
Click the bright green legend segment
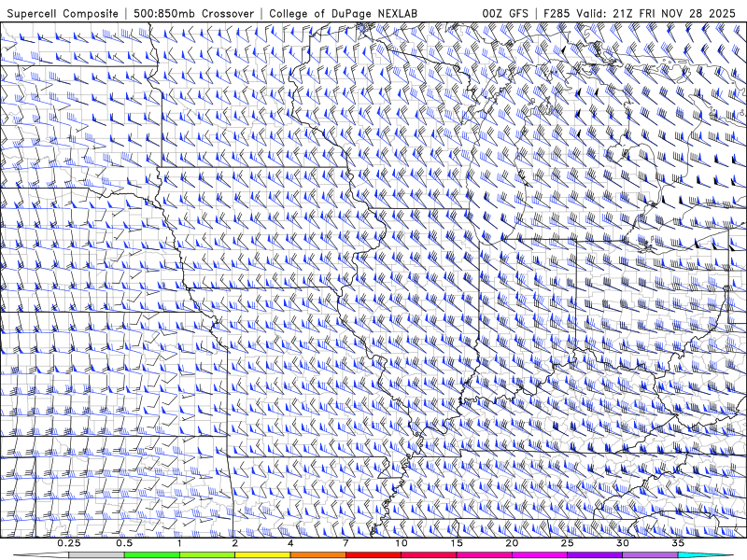pos(152,555)
